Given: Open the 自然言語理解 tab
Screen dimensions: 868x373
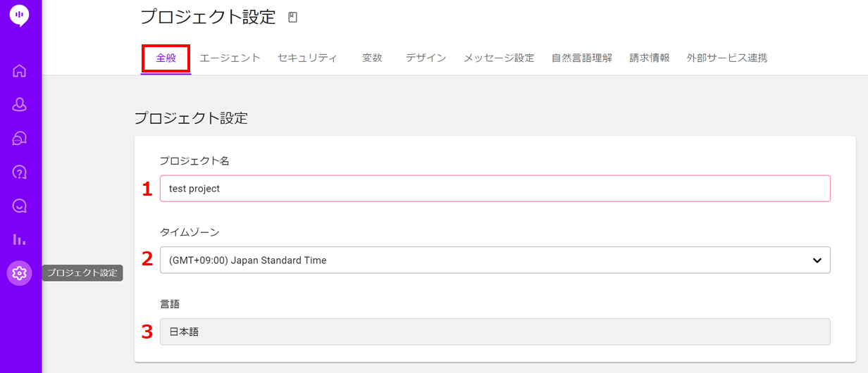Looking at the screenshot, I should coord(582,58).
